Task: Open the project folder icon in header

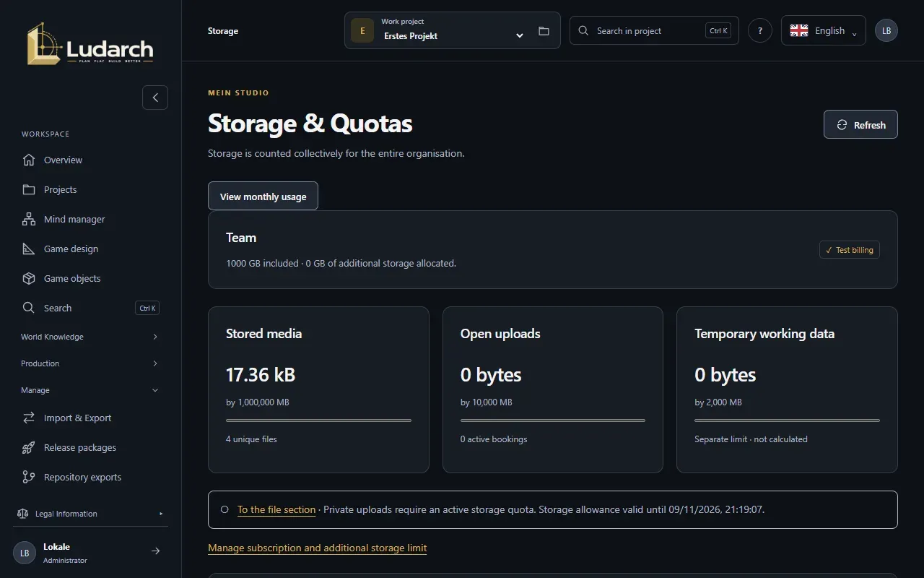Action: point(544,31)
